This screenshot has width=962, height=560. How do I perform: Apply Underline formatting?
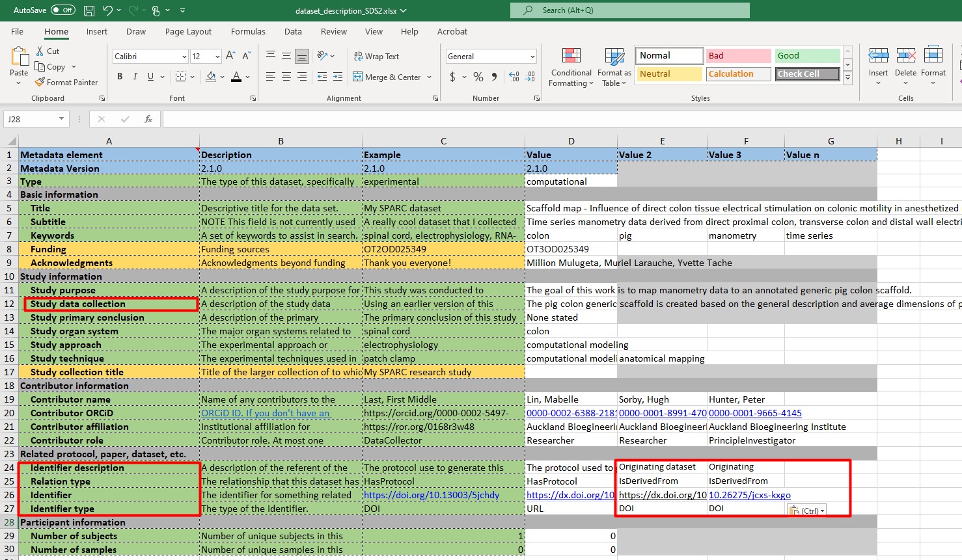150,77
